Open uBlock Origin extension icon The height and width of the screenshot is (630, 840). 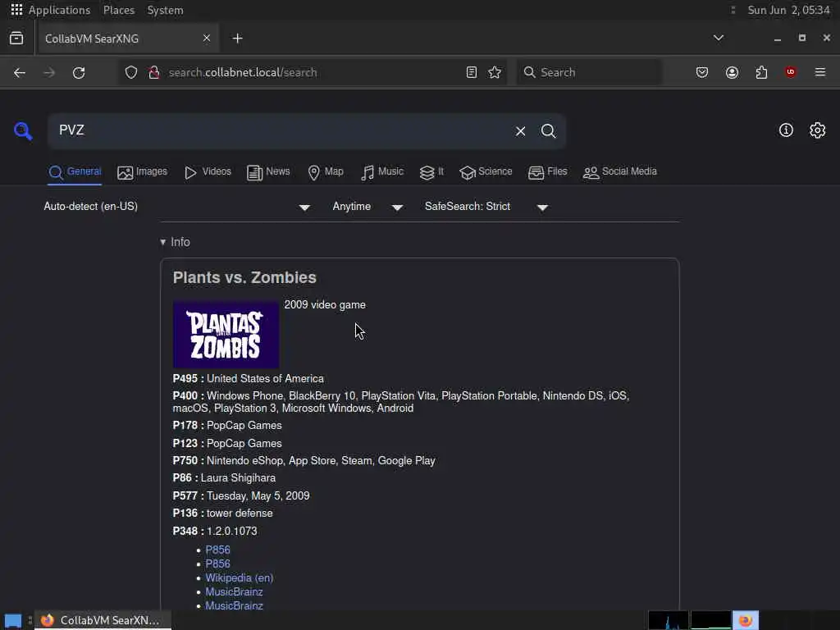pyautogui.click(x=791, y=72)
